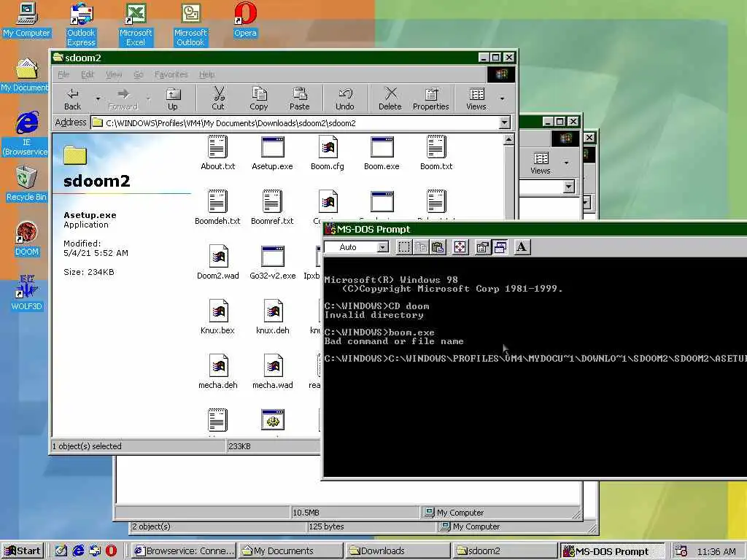Toggle Background button in MS-DOS toolbar

[500, 247]
